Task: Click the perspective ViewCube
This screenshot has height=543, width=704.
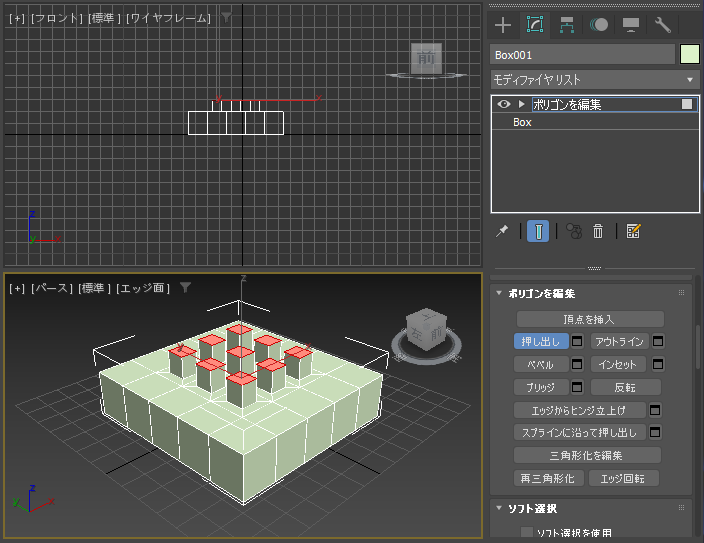Action: [426, 329]
